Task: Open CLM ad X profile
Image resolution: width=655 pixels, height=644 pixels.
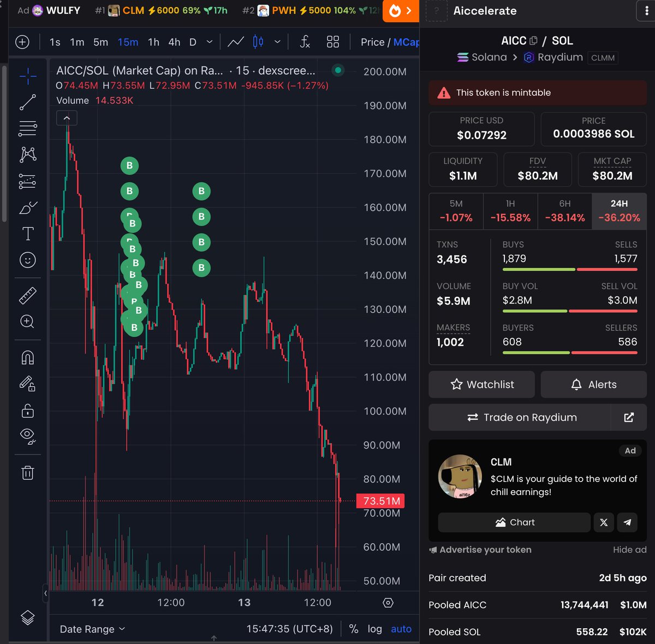Action: click(604, 522)
